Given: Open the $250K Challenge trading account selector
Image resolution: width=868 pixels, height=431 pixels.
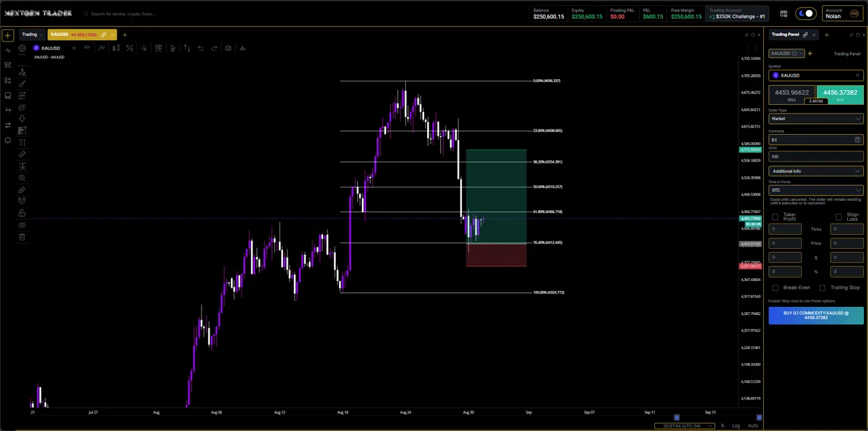Looking at the screenshot, I should (737, 13).
